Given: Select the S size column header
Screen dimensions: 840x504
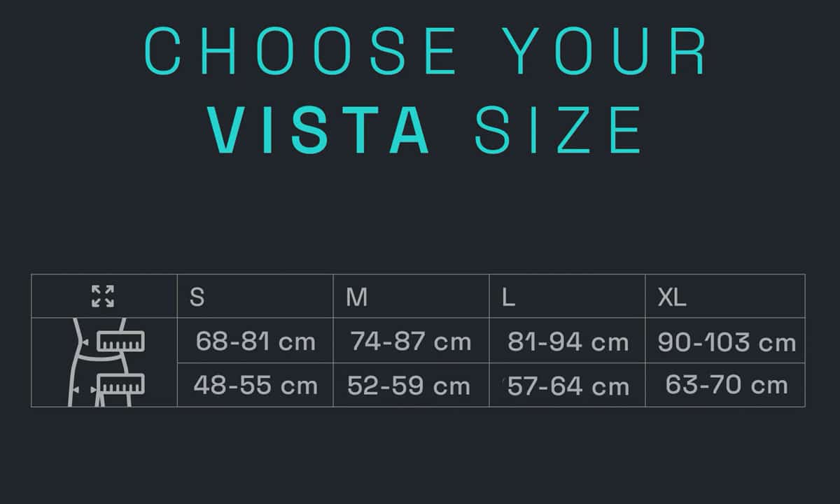Looking at the screenshot, I should tap(197, 297).
